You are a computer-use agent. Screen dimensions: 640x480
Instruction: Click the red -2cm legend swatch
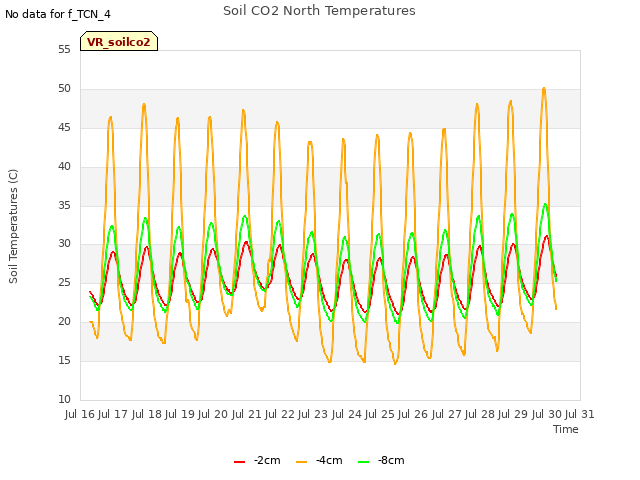click(x=240, y=462)
